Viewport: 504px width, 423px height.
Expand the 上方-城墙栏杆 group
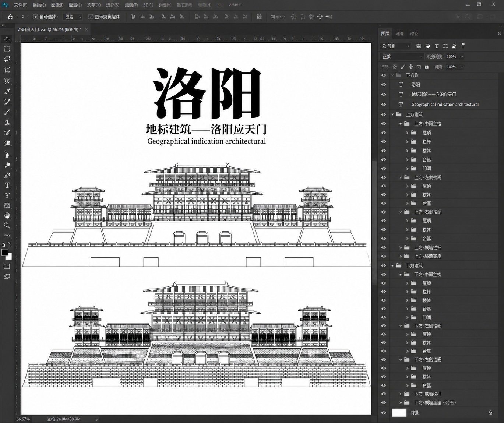coord(401,248)
